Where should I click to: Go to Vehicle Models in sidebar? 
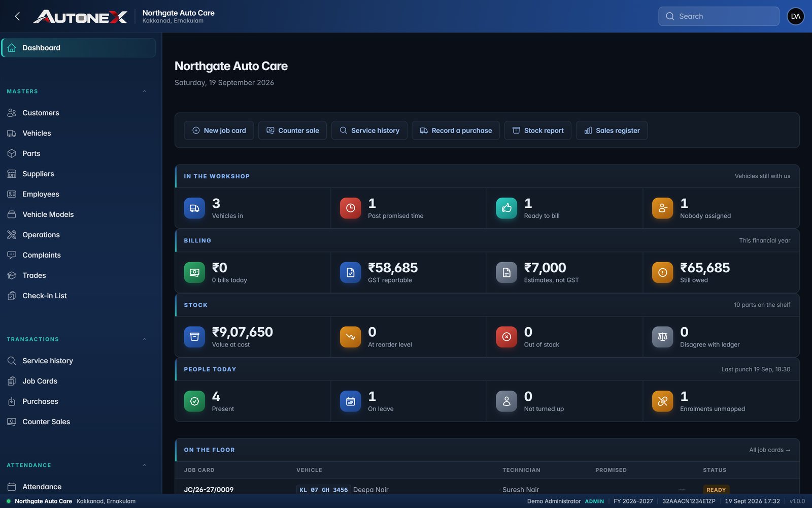pos(79,214)
